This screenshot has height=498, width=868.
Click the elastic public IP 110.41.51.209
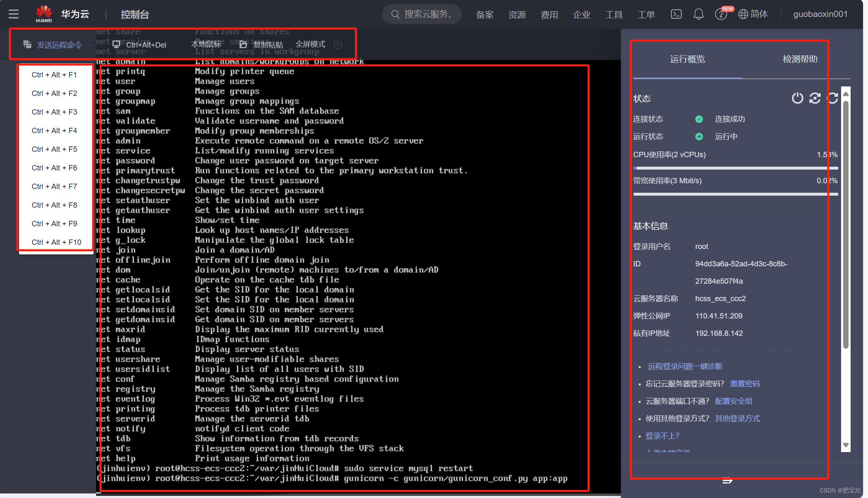719,316
